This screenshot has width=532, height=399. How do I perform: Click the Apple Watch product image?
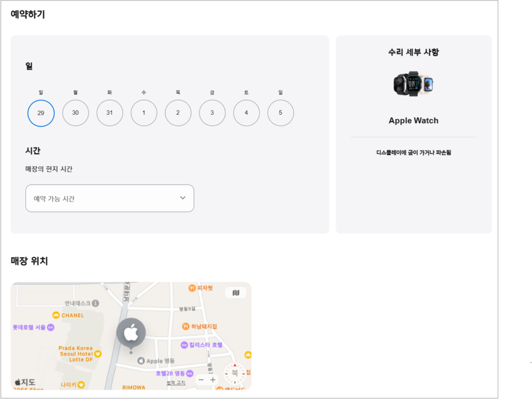413,83
